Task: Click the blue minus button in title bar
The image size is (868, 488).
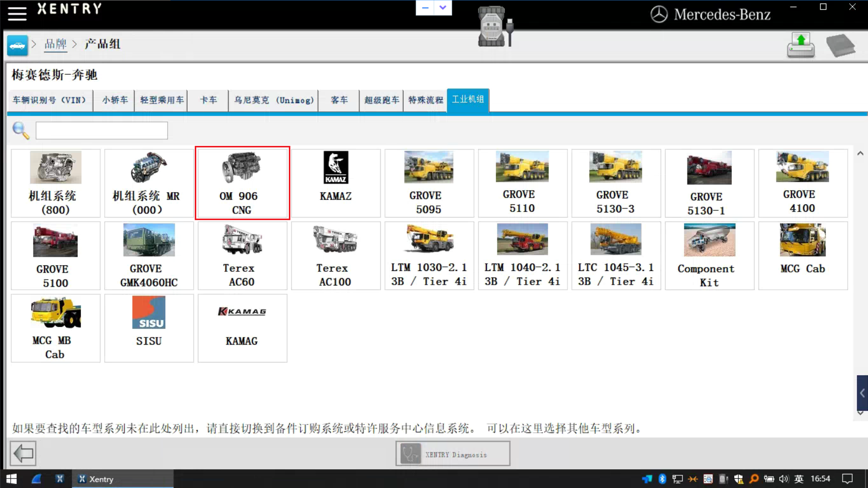Action: click(x=425, y=8)
